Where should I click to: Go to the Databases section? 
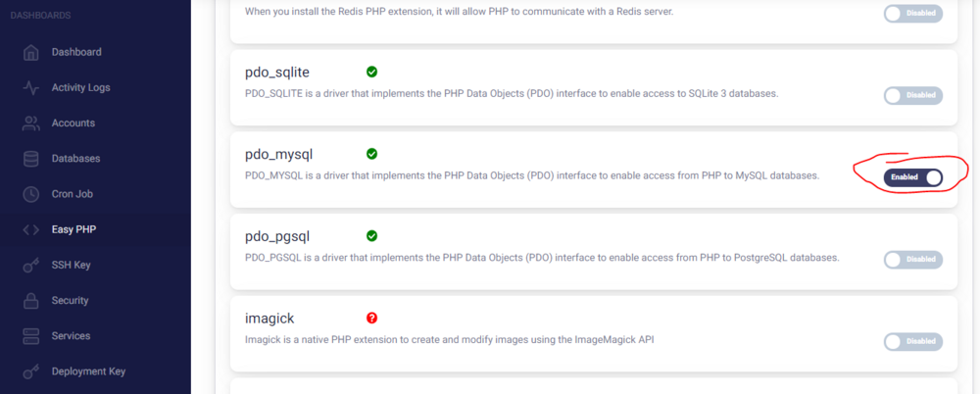pos(75,159)
